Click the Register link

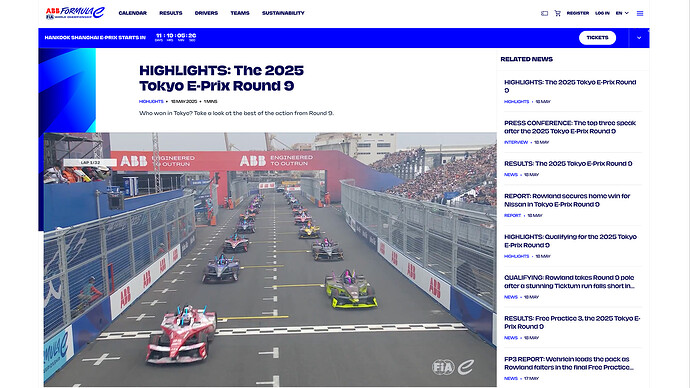tap(578, 13)
